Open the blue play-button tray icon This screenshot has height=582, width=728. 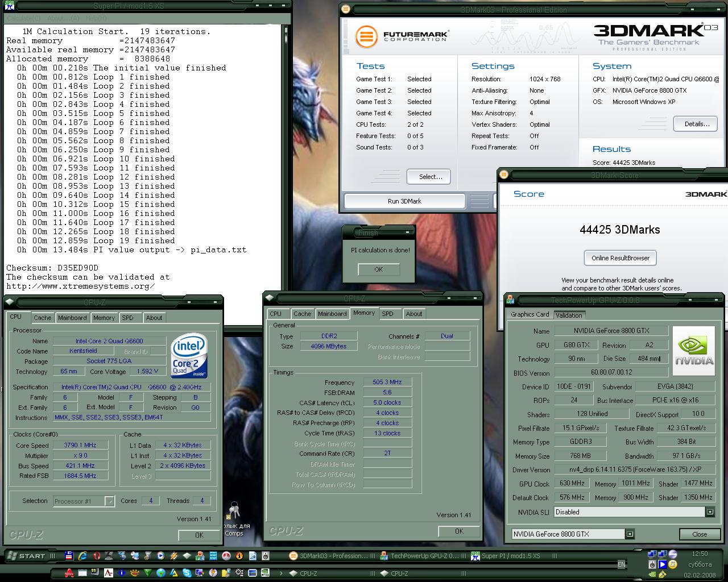pyautogui.click(x=663, y=564)
